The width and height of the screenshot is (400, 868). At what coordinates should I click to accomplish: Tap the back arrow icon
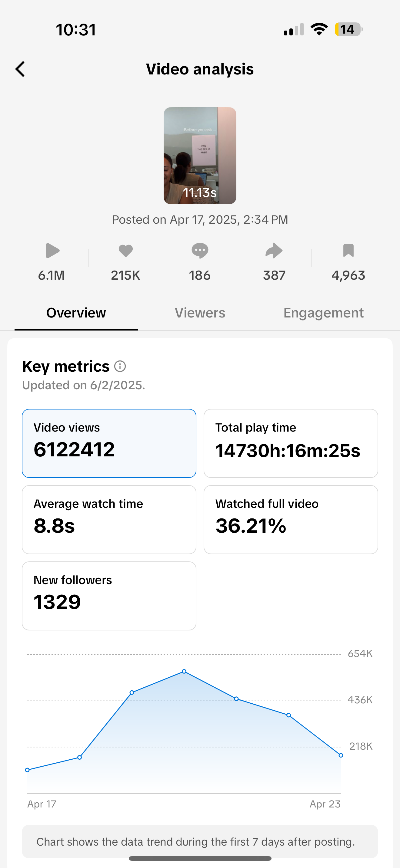pos(20,69)
